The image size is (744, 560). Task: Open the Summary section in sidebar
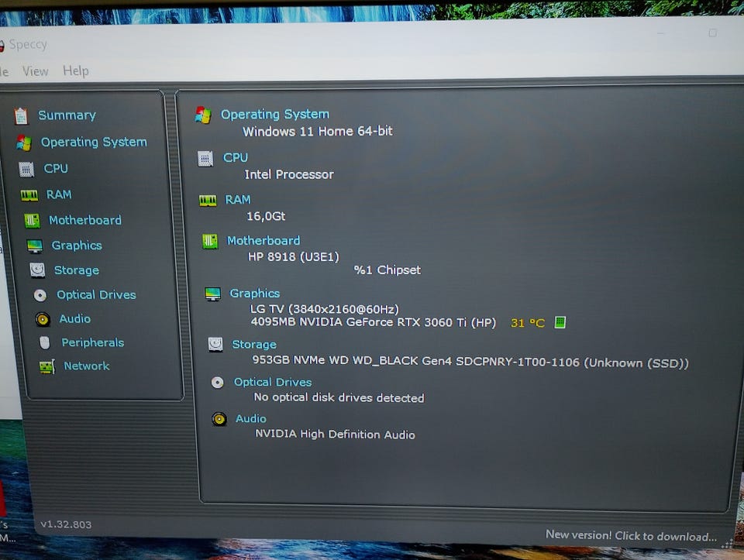[67, 115]
